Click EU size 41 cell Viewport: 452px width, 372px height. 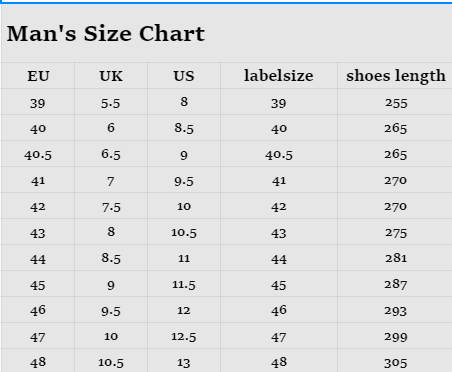(x=38, y=180)
